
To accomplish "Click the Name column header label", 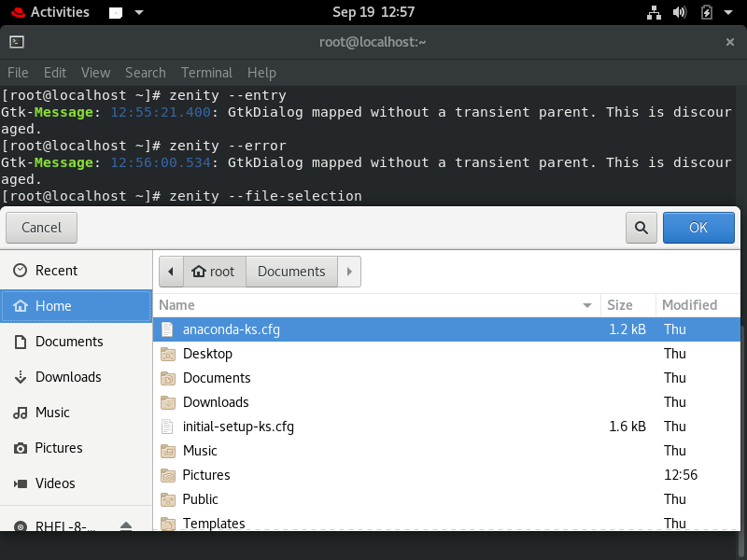I will click(x=176, y=305).
